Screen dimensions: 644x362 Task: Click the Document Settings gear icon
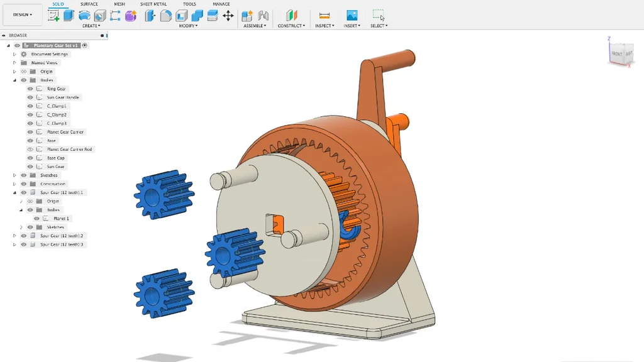tap(24, 54)
